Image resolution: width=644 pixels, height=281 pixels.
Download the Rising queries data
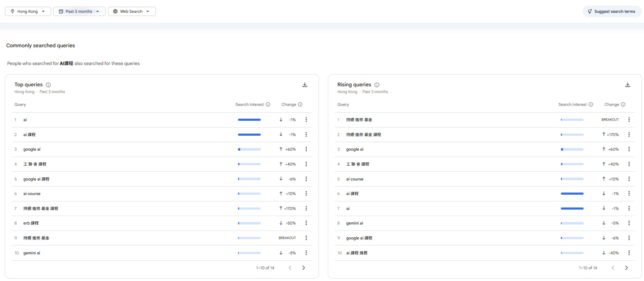click(627, 85)
